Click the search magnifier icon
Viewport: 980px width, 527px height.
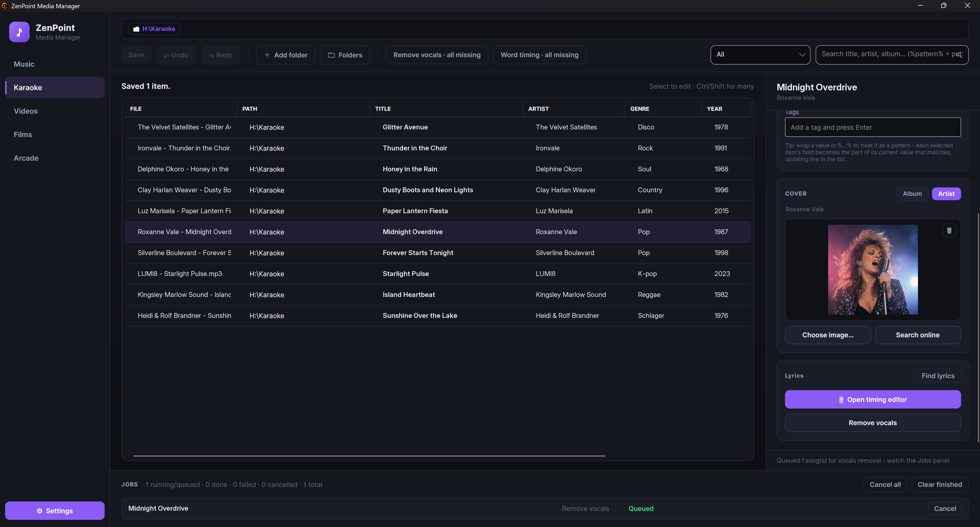tap(959, 55)
